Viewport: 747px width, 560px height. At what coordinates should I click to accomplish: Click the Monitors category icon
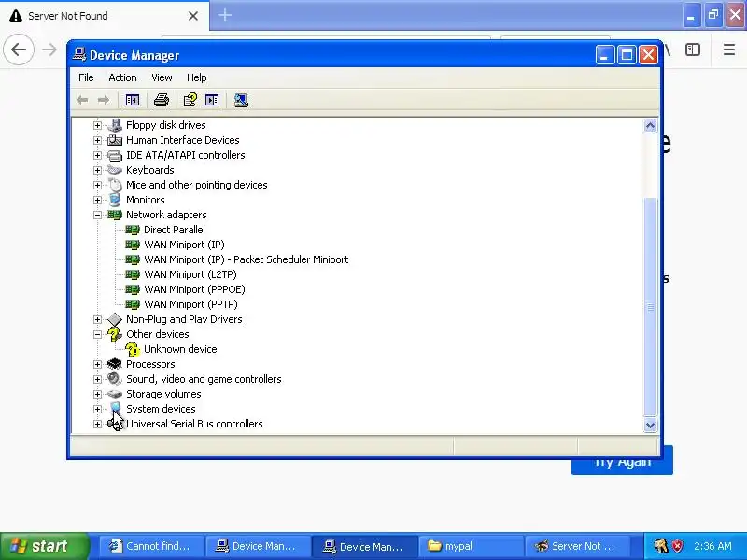[114, 200]
